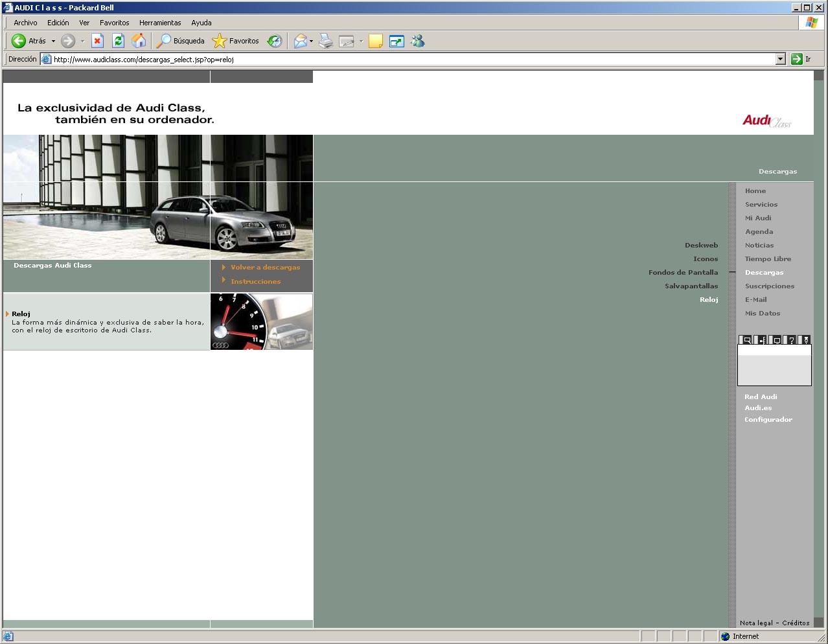
Task: Select Iconos in the downloads submenu
Action: 706,259
